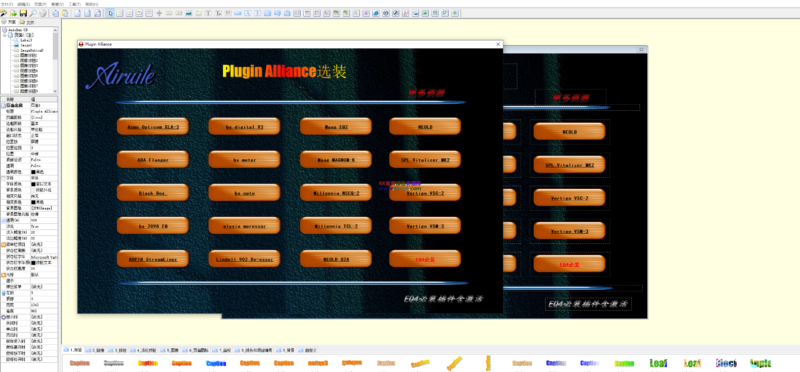Click the elysia mpressor button
Screen dimensions: 800x372
[244, 226]
